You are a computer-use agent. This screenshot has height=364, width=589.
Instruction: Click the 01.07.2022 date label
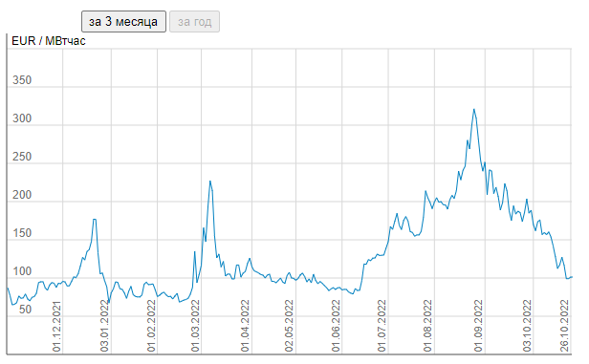coord(382,327)
